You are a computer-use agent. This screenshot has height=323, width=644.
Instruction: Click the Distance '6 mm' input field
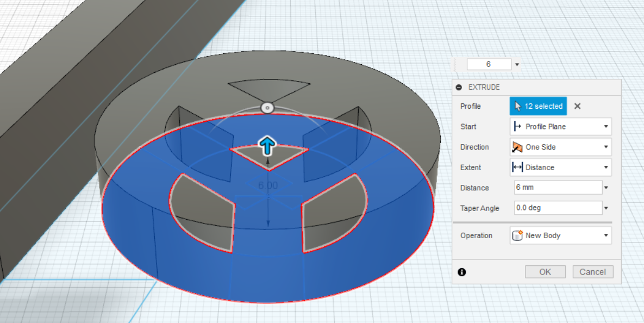558,188
